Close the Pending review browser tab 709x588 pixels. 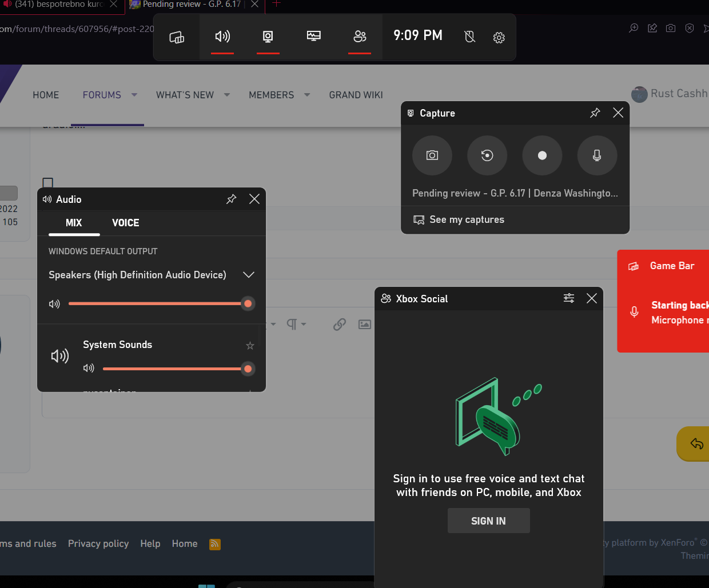point(255,4)
